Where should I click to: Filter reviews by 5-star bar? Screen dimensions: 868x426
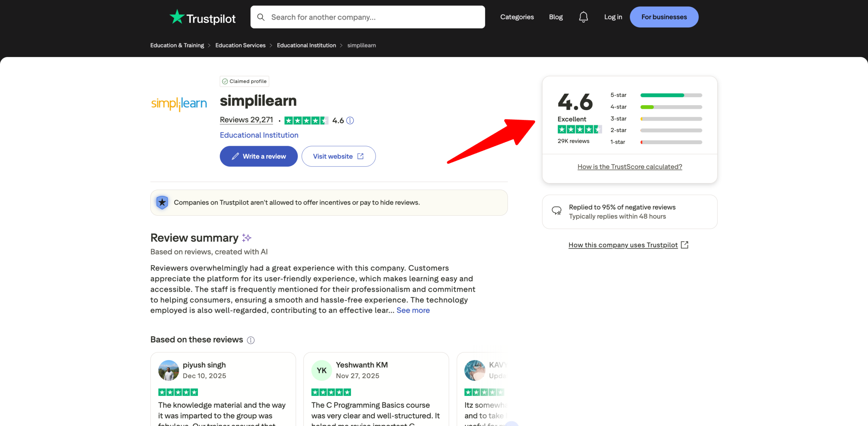(x=671, y=95)
